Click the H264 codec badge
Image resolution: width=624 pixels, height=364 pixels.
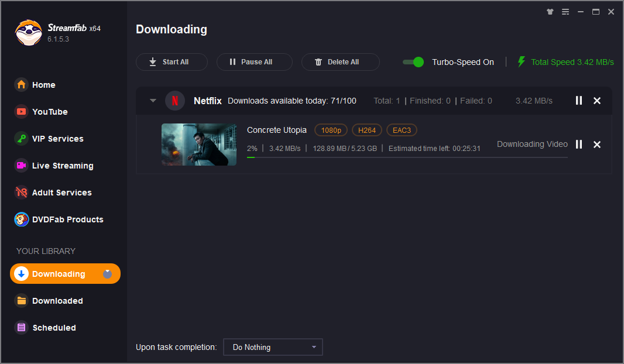click(x=367, y=130)
